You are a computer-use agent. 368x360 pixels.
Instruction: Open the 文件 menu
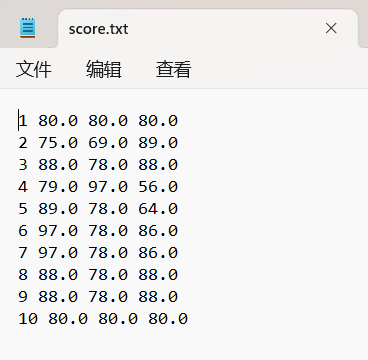pyautogui.click(x=34, y=69)
